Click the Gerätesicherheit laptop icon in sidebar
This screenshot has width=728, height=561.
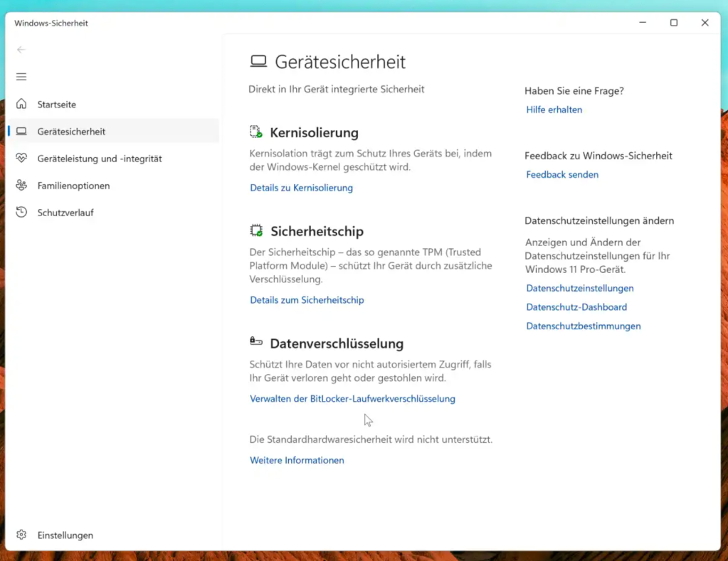click(x=21, y=132)
